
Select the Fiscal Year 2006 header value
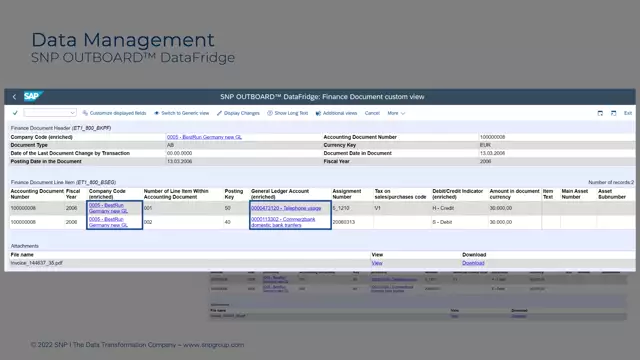[485, 162]
